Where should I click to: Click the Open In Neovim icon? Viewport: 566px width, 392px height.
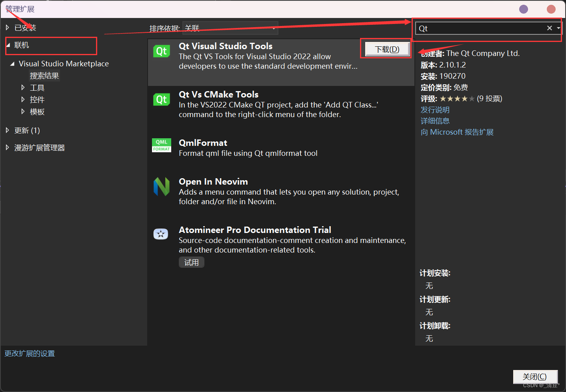[x=162, y=187]
